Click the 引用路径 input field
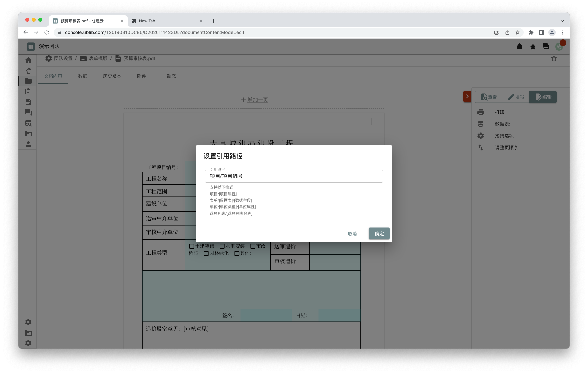This screenshot has height=373, width=588. coord(294,176)
